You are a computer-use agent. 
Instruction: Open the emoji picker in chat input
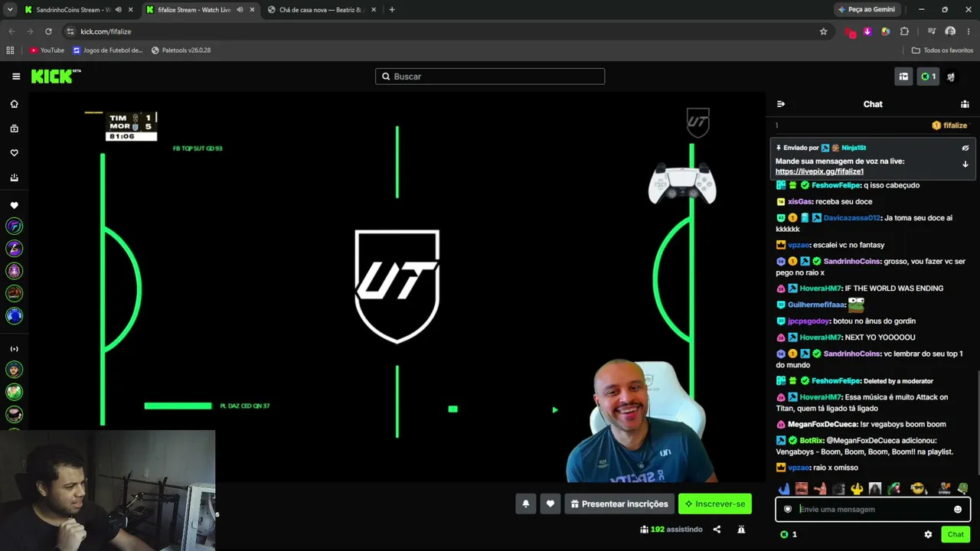(x=958, y=510)
